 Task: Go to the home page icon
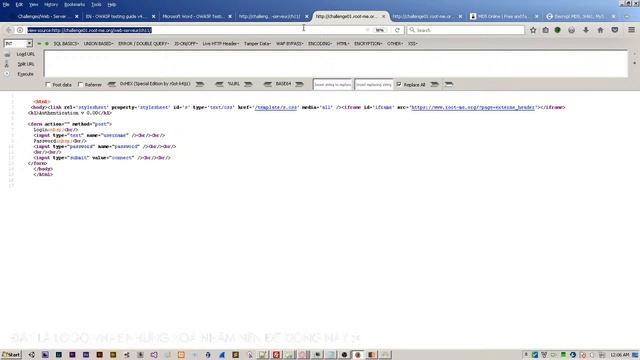coord(600,30)
